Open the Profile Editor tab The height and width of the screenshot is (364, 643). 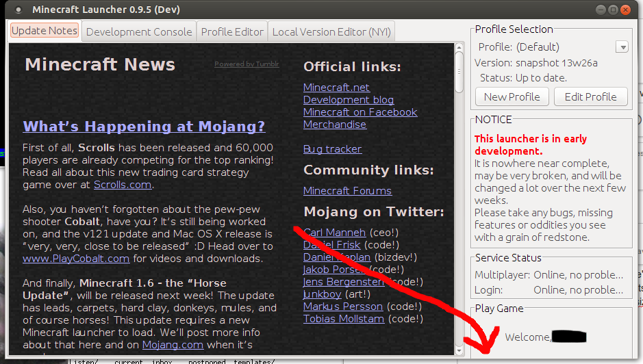[x=232, y=31]
